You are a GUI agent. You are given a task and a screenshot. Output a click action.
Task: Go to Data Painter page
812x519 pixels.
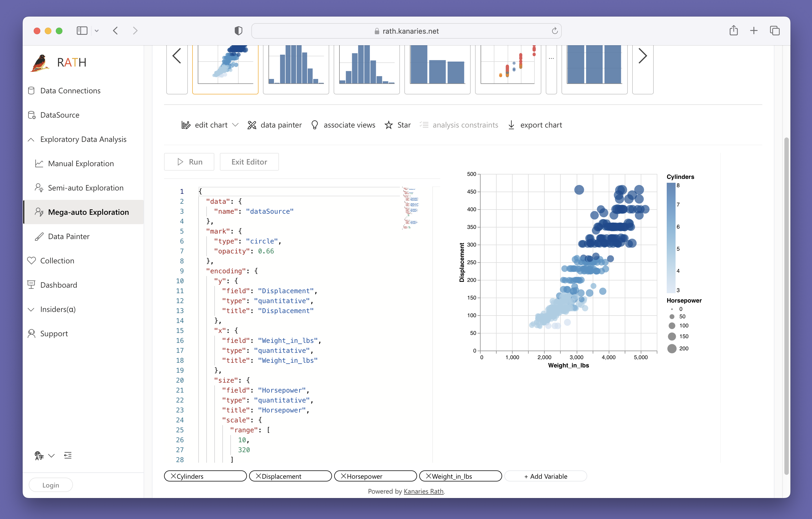coord(69,236)
